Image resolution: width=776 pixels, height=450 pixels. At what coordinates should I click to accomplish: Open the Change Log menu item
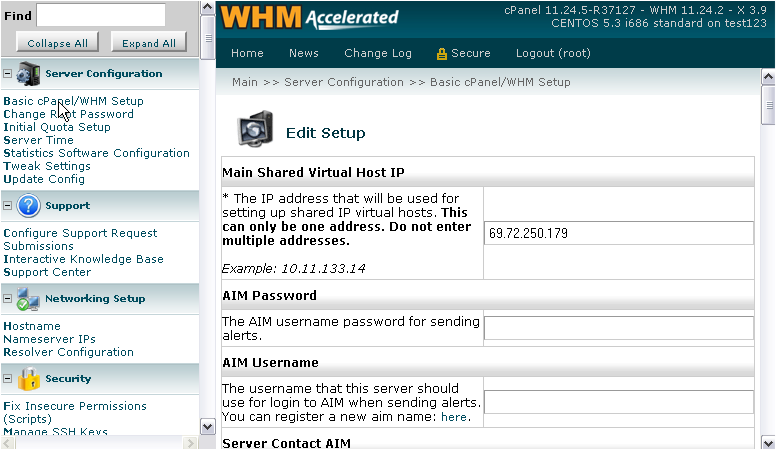377,54
